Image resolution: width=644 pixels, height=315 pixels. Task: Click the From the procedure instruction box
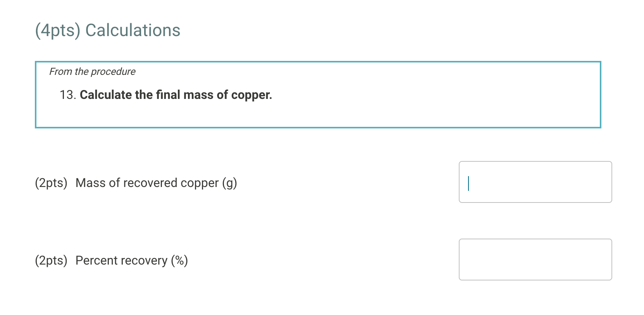318,94
